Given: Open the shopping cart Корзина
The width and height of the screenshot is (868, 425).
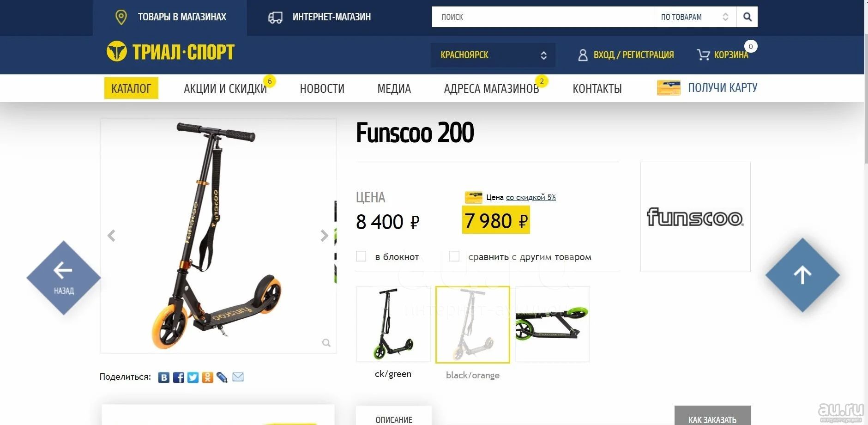Looking at the screenshot, I should pyautogui.click(x=723, y=55).
